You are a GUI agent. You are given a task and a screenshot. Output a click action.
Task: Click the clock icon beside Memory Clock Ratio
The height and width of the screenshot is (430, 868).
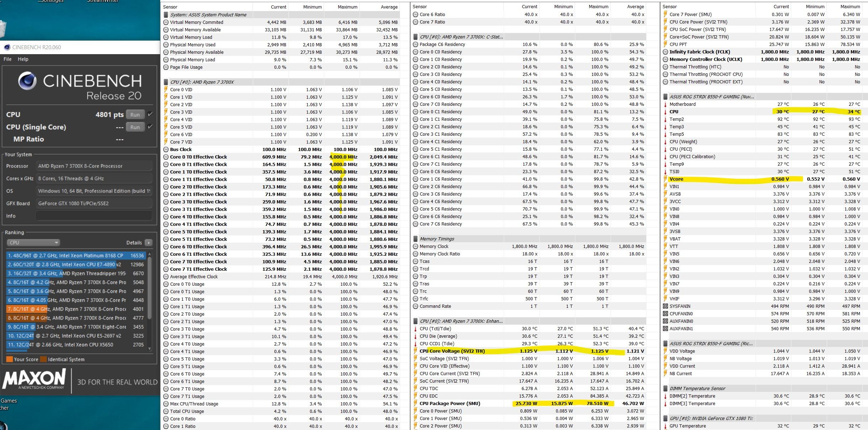tap(415, 254)
